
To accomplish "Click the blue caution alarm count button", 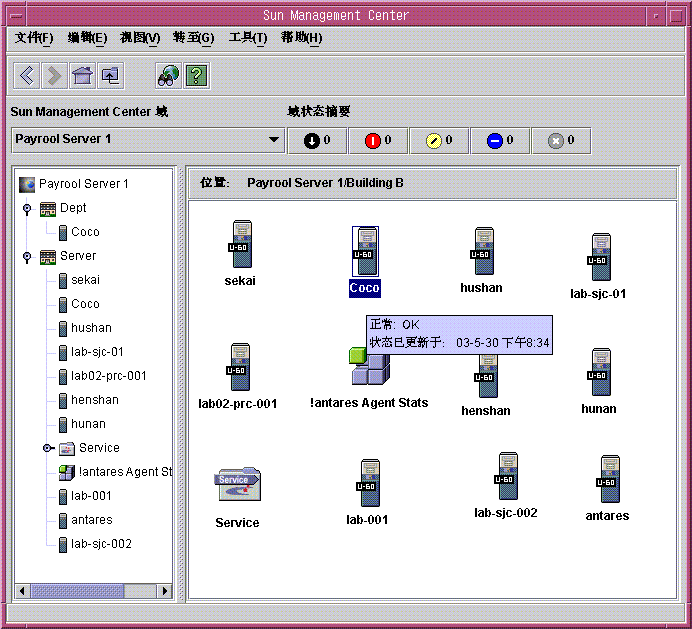I will pyautogui.click(x=500, y=141).
